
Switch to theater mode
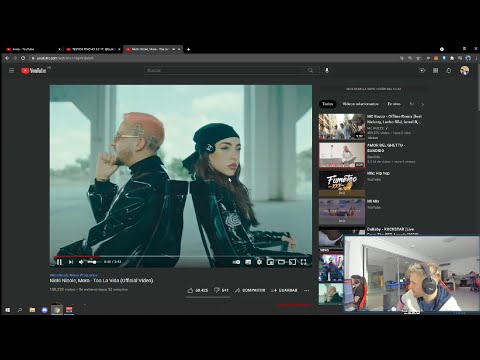coord(281,262)
